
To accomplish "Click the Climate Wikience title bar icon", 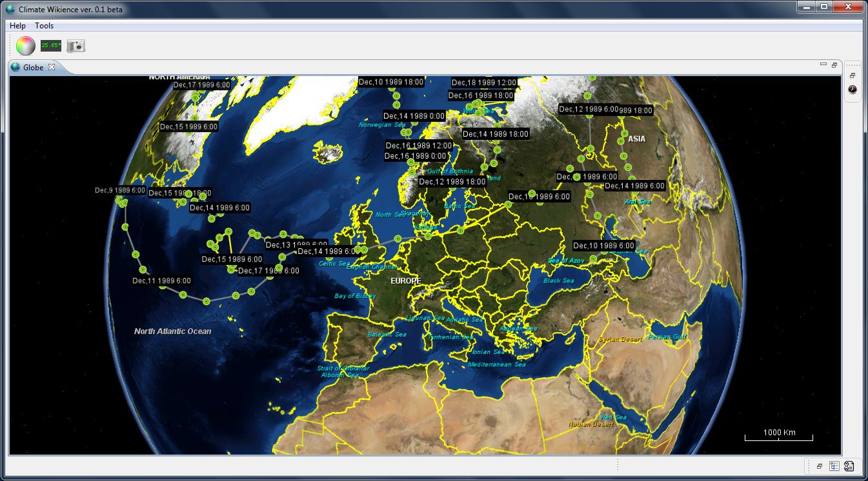I will pyautogui.click(x=10, y=9).
